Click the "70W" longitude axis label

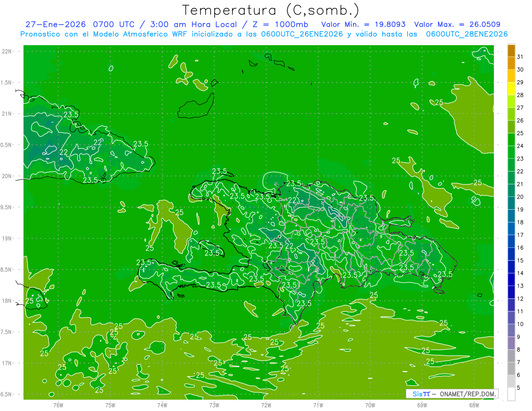370,405
